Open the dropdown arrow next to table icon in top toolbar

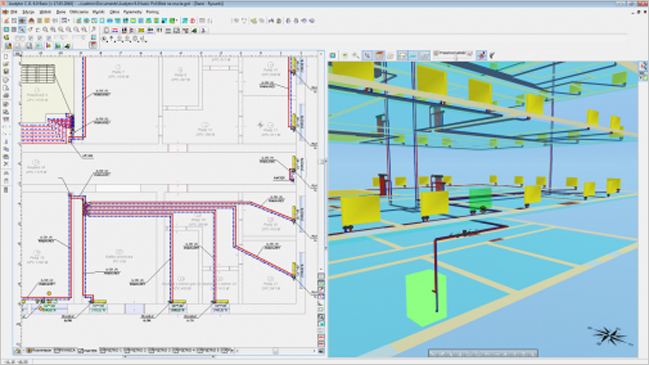[x=69, y=21]
